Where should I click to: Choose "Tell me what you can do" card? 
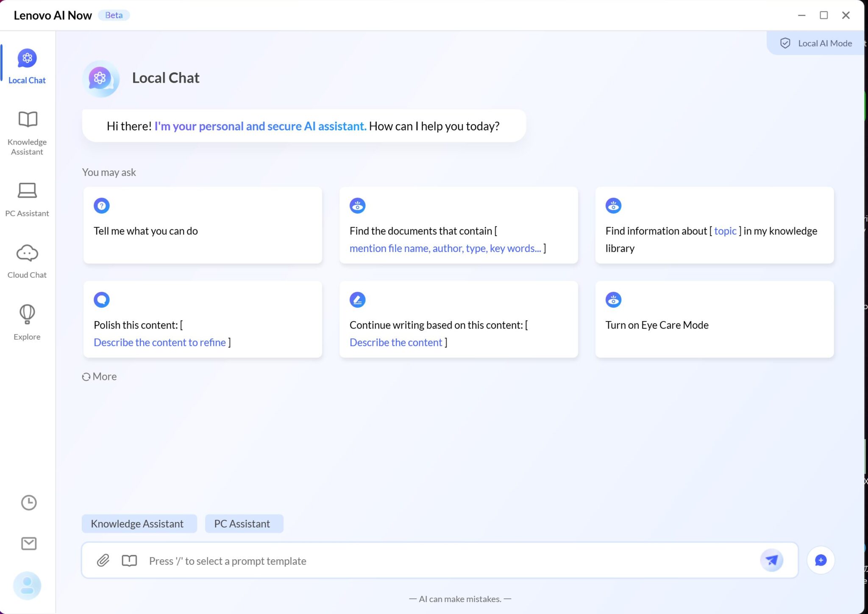203,225
